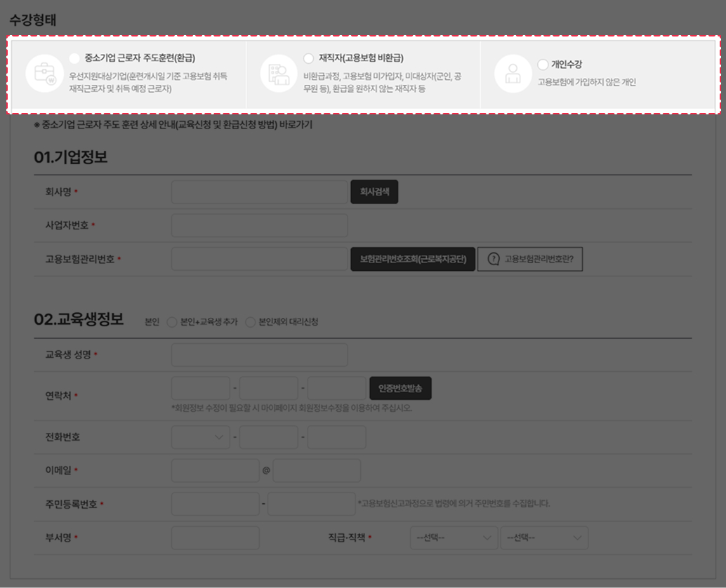Choose the 개인수강 radio button
This screenshot has height=588, width=726.
(543, 65)
